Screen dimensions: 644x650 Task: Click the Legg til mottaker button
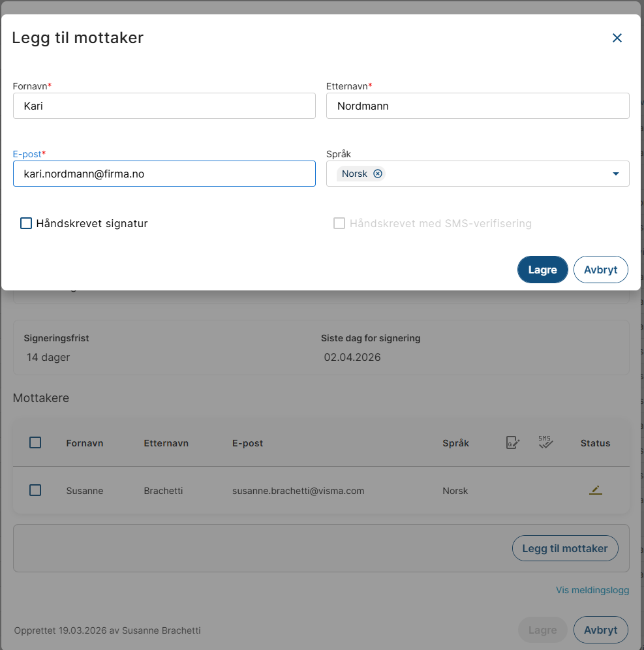pos(564,548)
